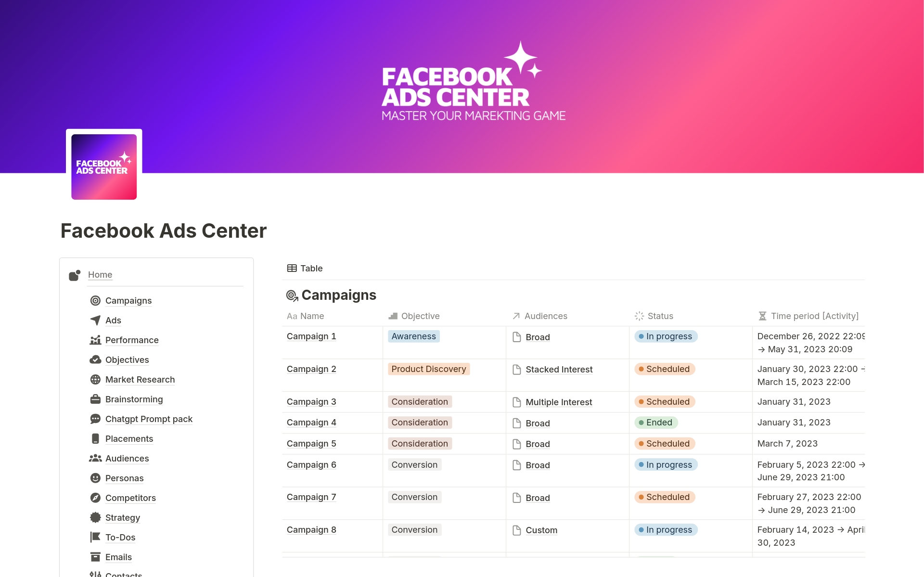Click the Status column header
The image size is (924, 577).
pos(660,316)
